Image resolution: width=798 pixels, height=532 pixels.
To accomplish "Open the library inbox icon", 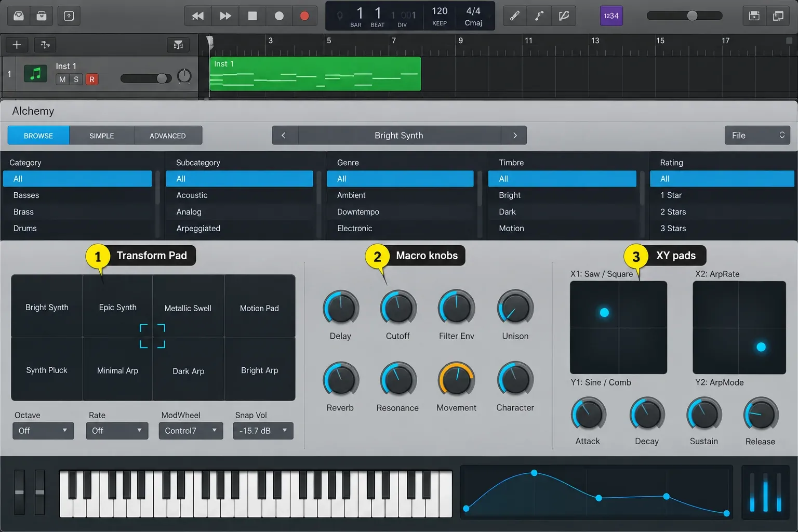I will coord(19,16).
